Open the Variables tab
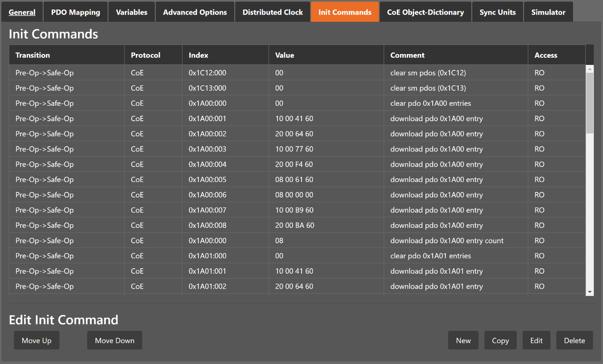 [x=132, y=12]
